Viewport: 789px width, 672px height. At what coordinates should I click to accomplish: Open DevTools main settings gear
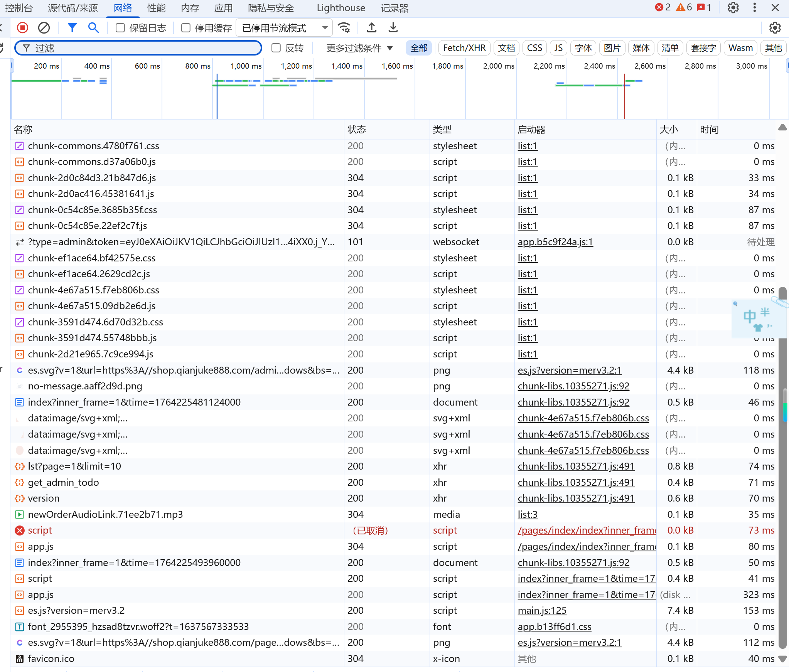tap(733, 8)
